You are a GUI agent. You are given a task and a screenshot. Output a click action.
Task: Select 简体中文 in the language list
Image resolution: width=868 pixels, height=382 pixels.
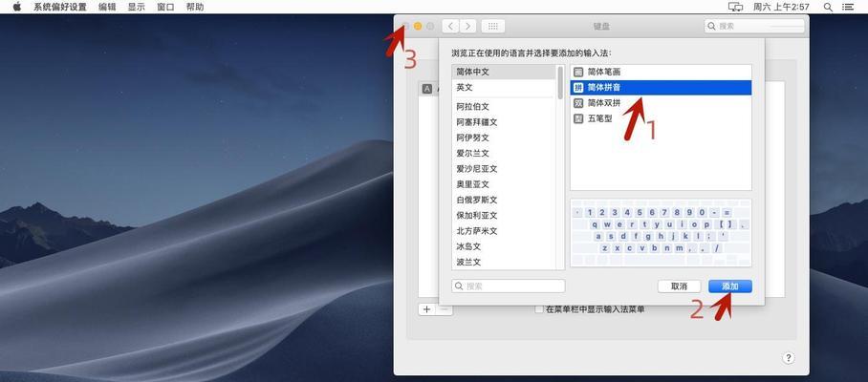pyautogui.click(x=503, y=72)
